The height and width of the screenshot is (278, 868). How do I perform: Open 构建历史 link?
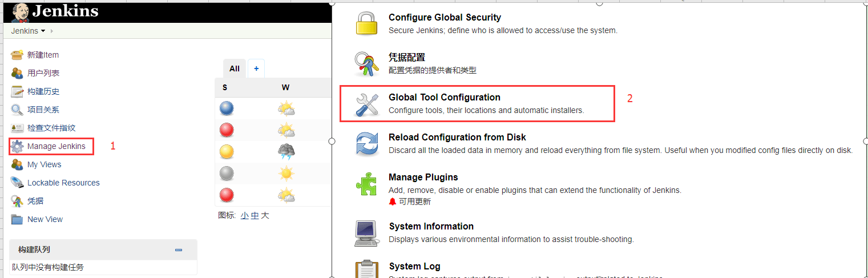pyautogui.click(x=43, y=91)
